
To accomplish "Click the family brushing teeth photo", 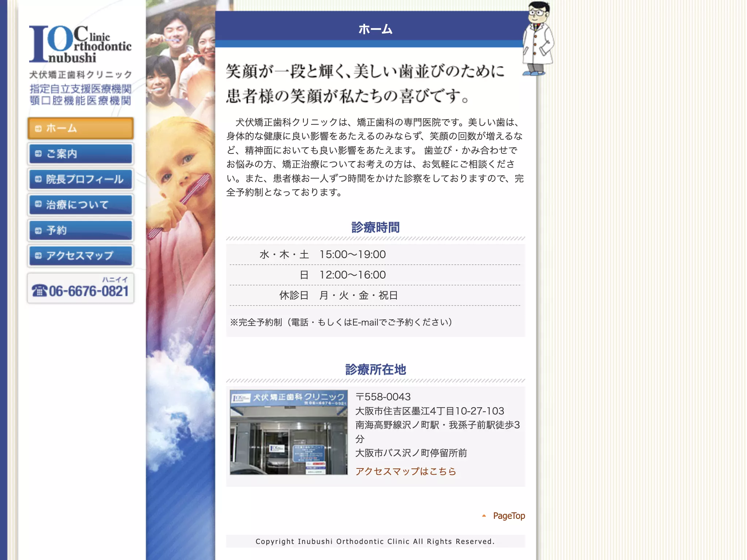I will click(x=181, y=58).
